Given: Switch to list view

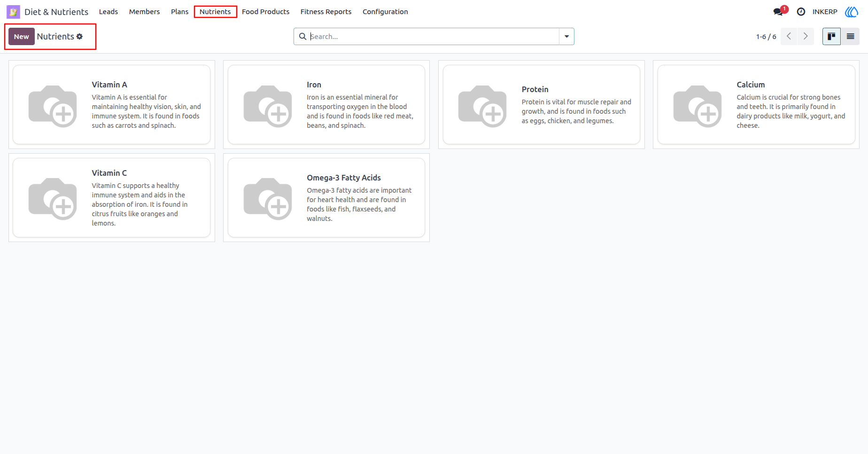Looking at the screenshot, I should click(x=850, y=36).
